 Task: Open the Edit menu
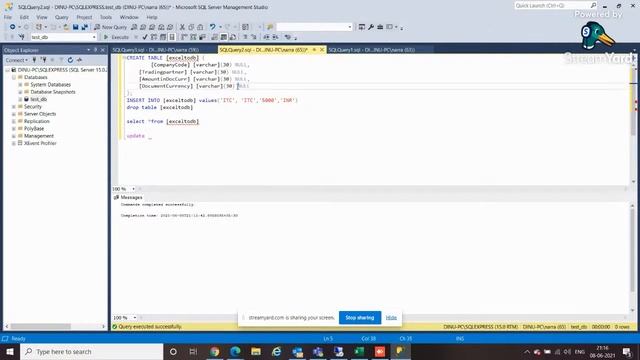click(24, 17)
